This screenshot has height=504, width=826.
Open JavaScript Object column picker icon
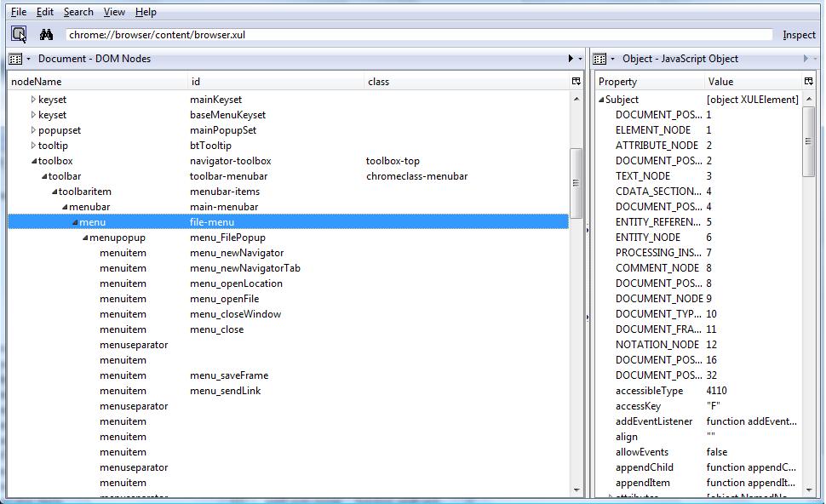[x=809, y=81]
